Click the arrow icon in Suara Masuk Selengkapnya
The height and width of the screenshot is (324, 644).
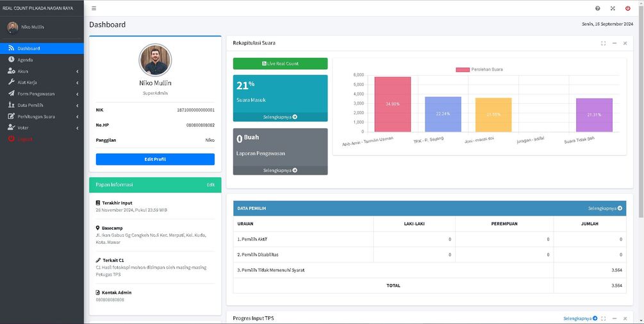tap(295, 117)
